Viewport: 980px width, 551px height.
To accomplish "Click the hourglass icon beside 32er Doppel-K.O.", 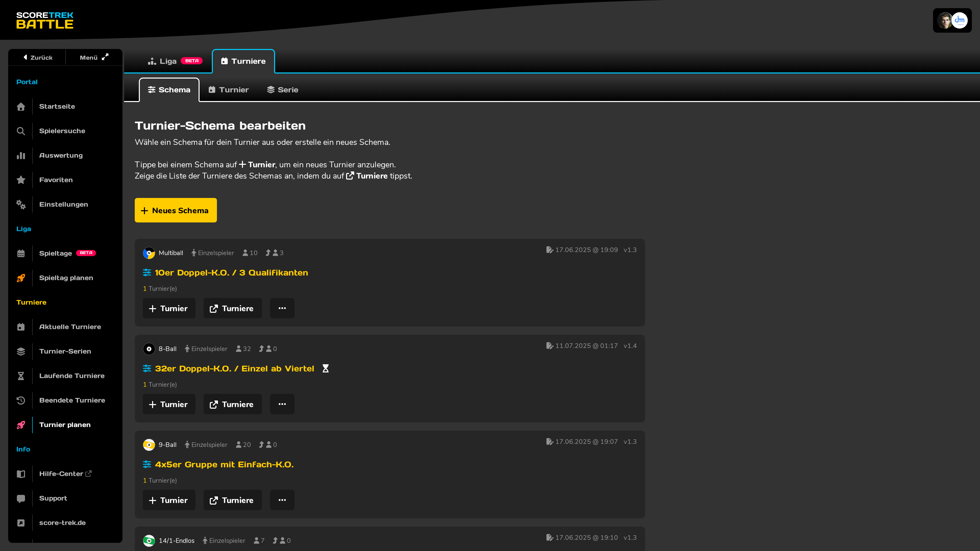I will [326, 368].
